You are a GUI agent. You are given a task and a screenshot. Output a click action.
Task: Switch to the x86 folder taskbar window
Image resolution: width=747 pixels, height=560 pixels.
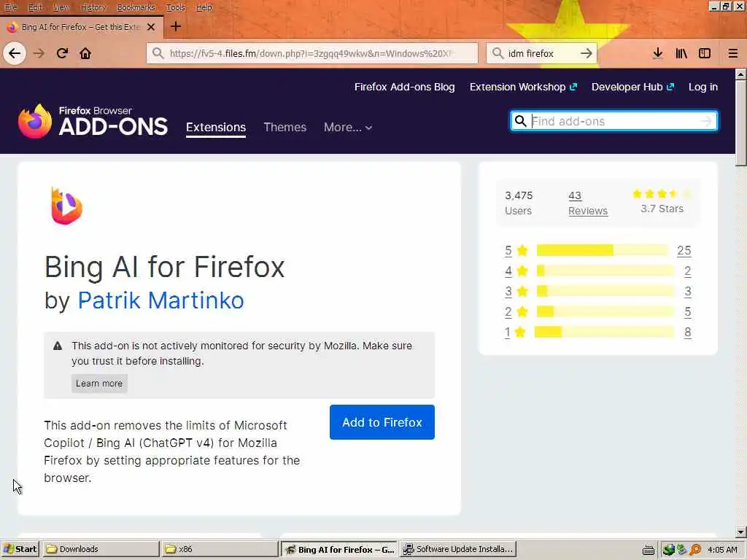(220, 549)
